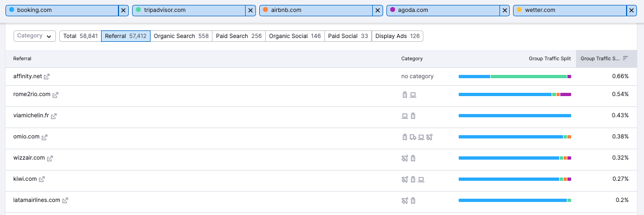Open viamichelin.fr referral link
This screenshot has width=644, height=215.
tap(31, 116)
